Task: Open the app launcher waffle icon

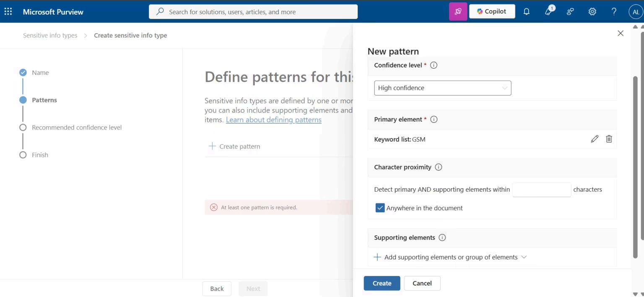Action: [x=8, y=12]
